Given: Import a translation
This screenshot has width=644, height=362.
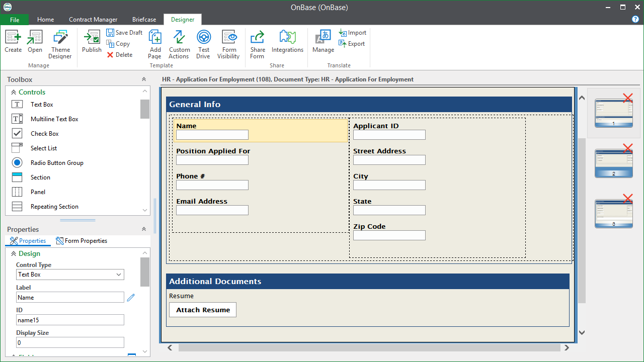Looking at the screenshot, I should 353,33.
